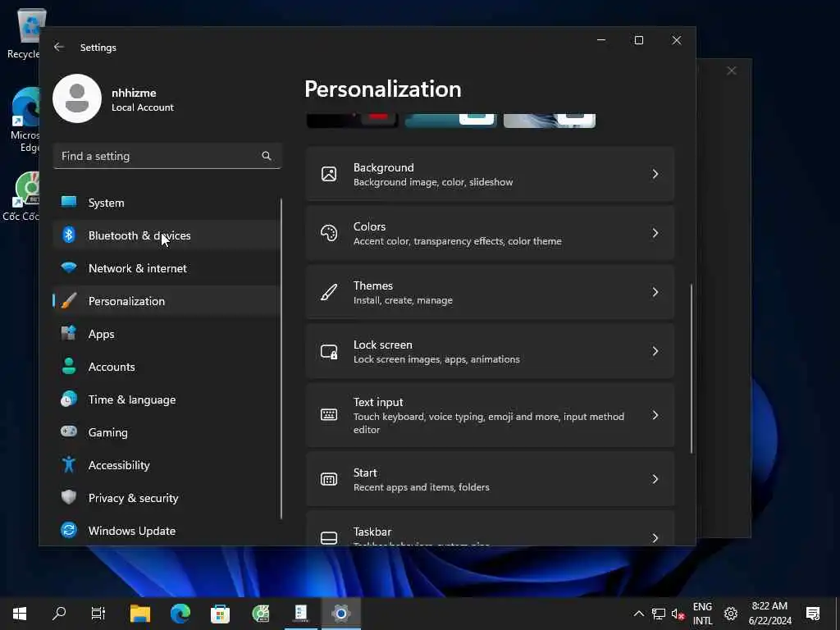Image resolution: width=840 pixels, height=630 pixels.
Task: Click the Windows Update sync icon
Action: [69, 530]
